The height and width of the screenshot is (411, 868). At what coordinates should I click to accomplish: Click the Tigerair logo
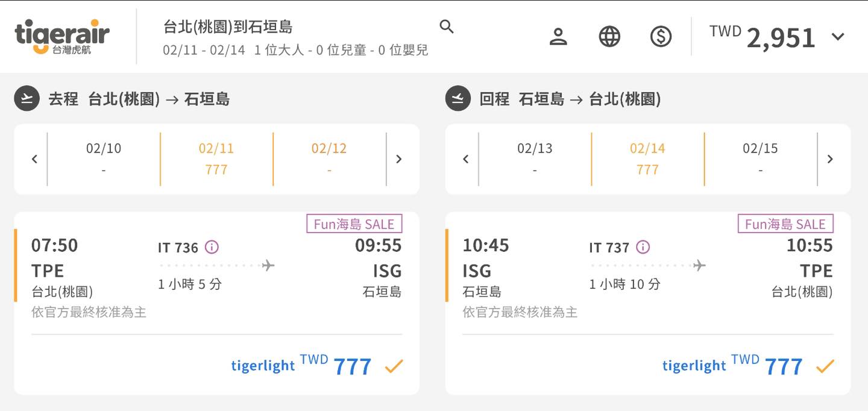62,36
